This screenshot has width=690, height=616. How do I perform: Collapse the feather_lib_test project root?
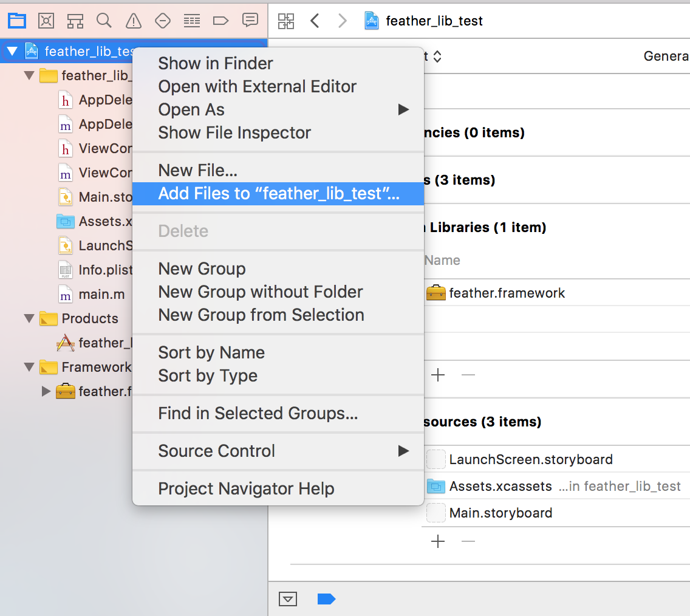[x=12, y=52]
